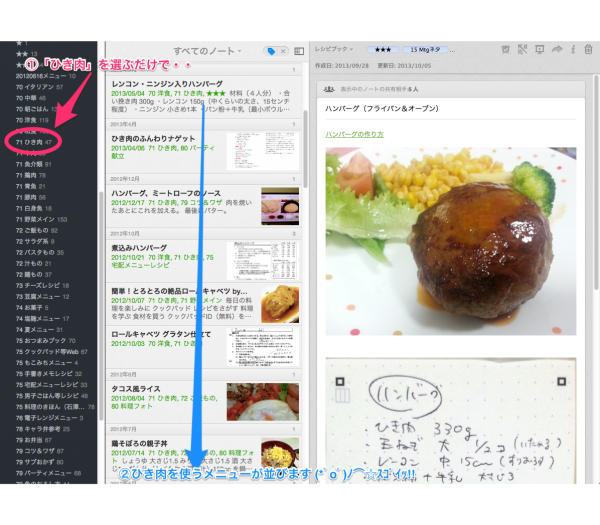Screen dimensions: 600x525
Task: Select the 70 洋食 119 tag
Action: pos(32,120)
